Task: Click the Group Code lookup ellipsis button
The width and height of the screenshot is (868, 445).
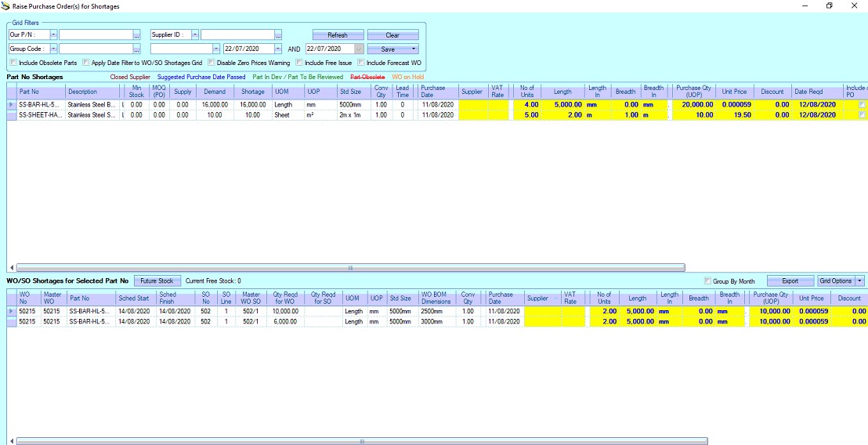Action: coord(136,49)
